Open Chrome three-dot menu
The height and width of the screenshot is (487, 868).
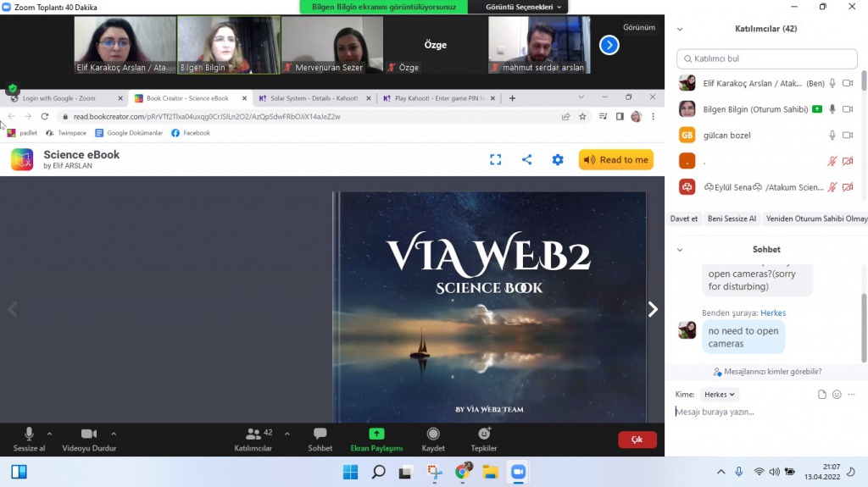tap(654, 116)
